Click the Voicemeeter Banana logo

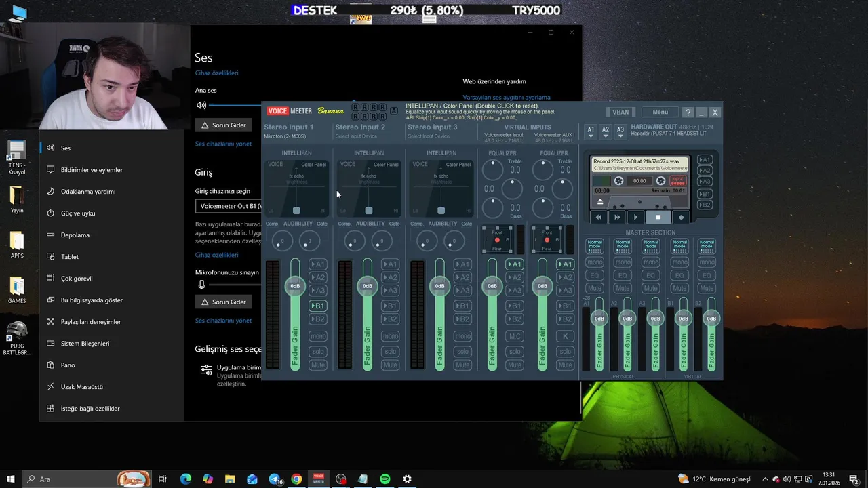click(x=305, y=111)
